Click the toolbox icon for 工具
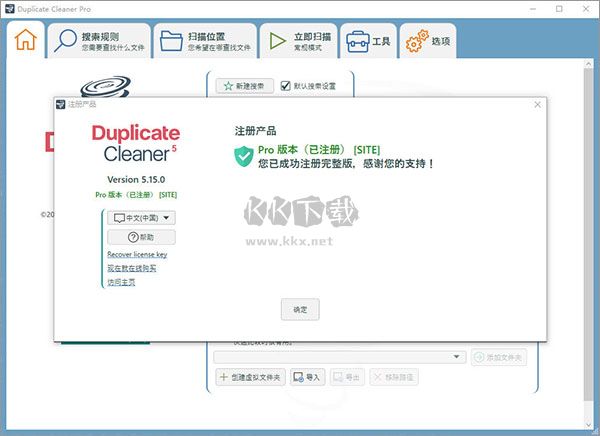 click(x=357, y=42)
